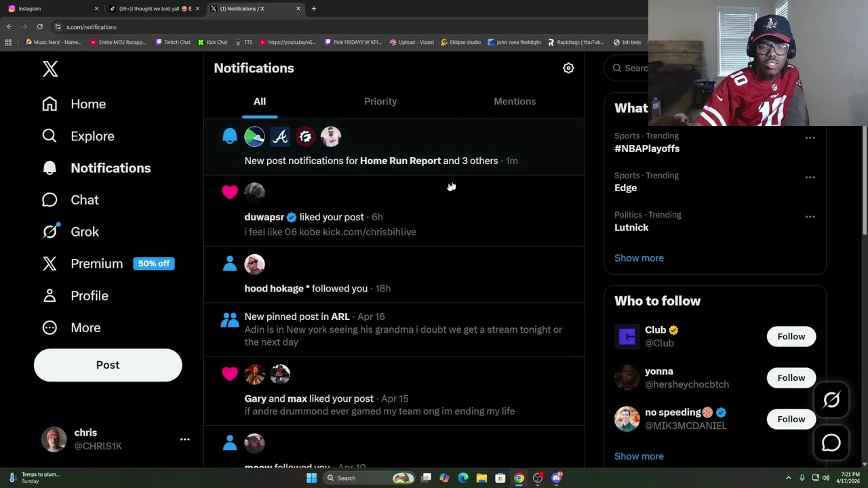Select the All notifications tab
This screenshot has height=488, width=868.
(260, 101)
